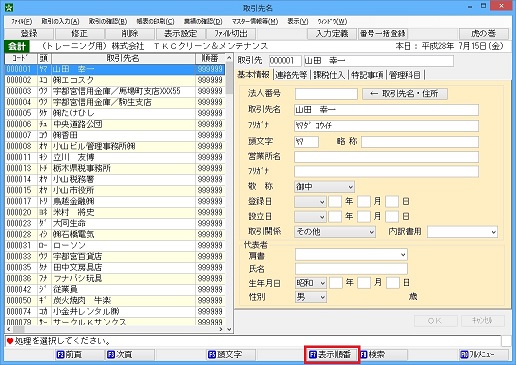
Task: Click the F8 検索 function key button
Action: pos(383,354)
